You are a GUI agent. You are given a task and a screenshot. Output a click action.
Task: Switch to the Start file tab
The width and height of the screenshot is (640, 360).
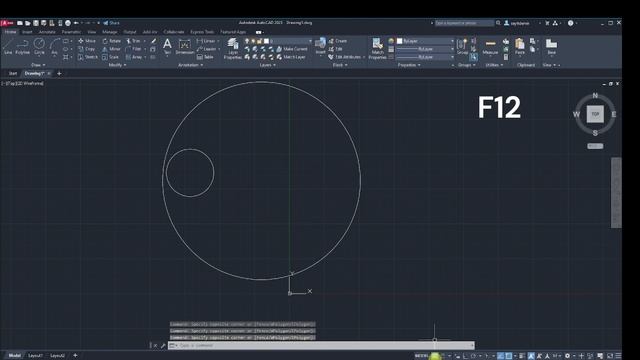pyautogui.click(x=13, y=73)
